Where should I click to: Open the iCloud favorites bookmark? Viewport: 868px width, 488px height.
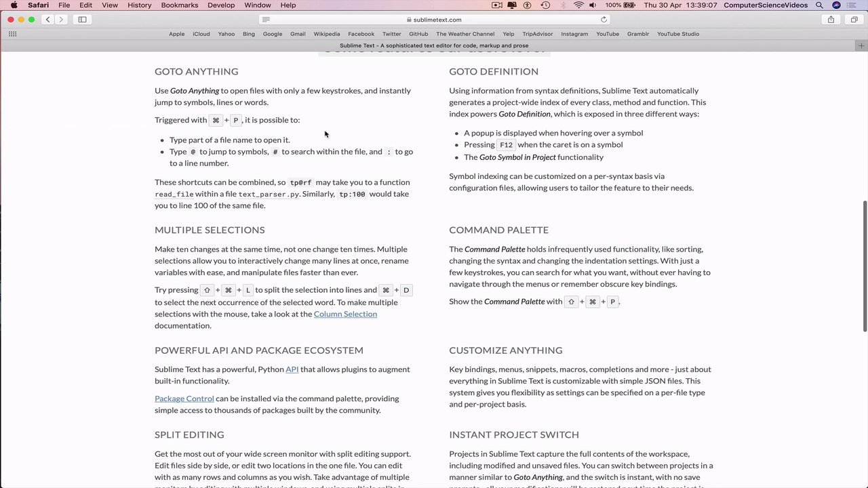[x=201, y=34]
